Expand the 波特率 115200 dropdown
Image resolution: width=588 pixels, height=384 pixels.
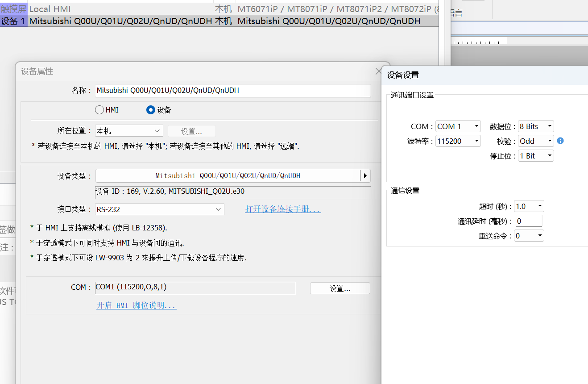[x=458, y=141]
